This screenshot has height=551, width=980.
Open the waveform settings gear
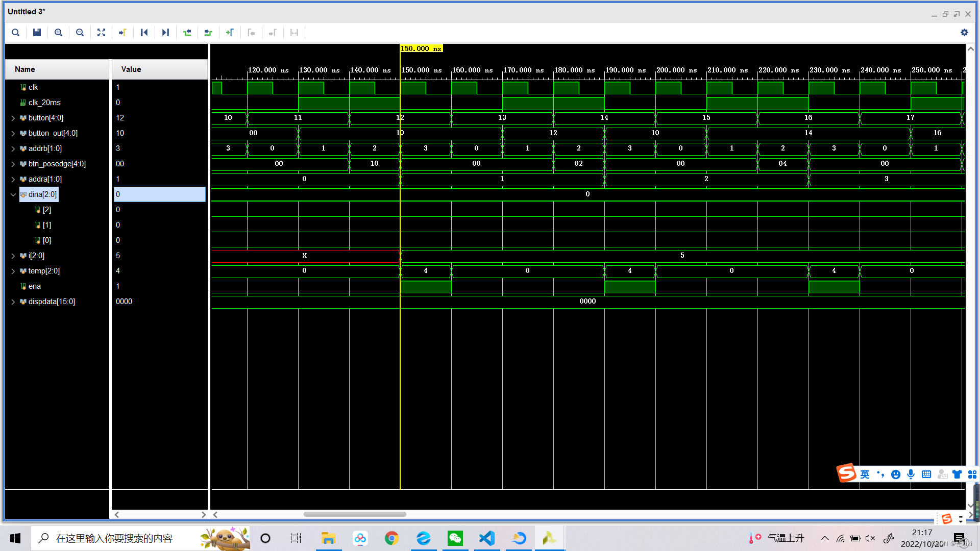tap(964, 33)
